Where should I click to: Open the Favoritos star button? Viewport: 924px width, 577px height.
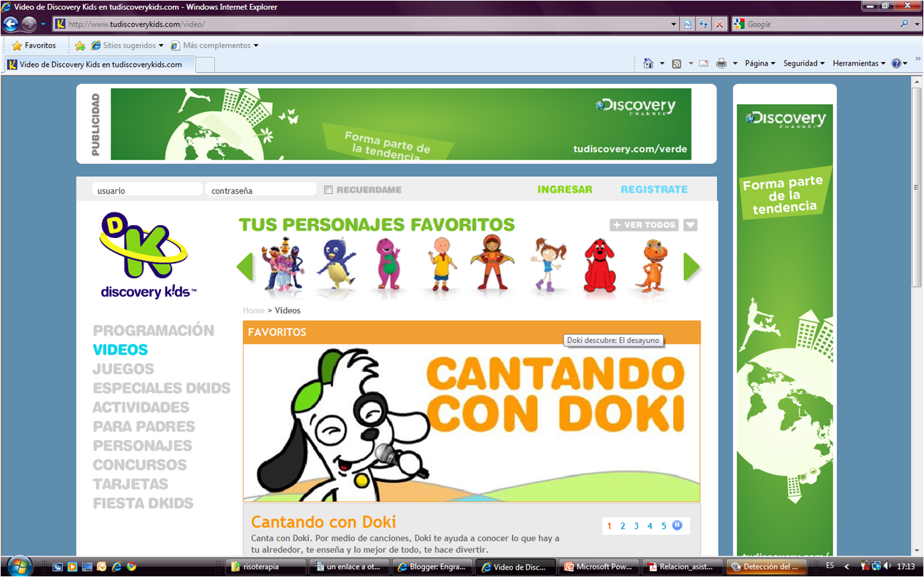point(34,46)
